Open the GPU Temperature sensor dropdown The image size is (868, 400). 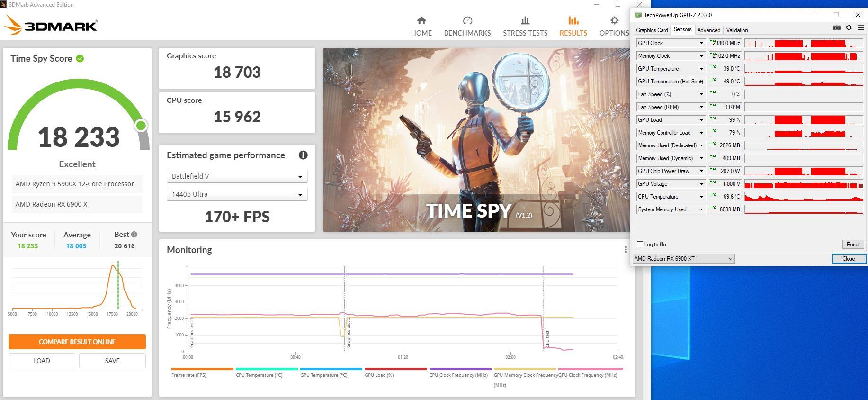[701, 69]
